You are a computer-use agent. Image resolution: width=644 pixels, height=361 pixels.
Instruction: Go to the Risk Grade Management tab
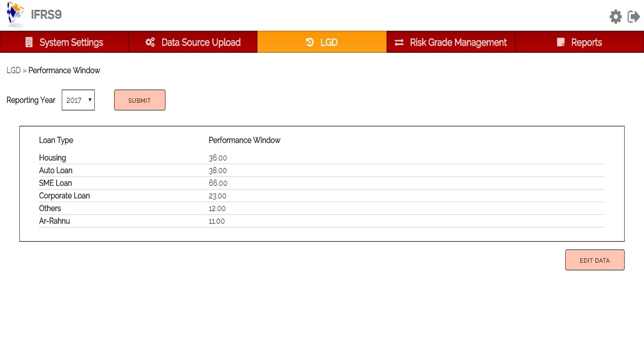(x=458, y=42)
